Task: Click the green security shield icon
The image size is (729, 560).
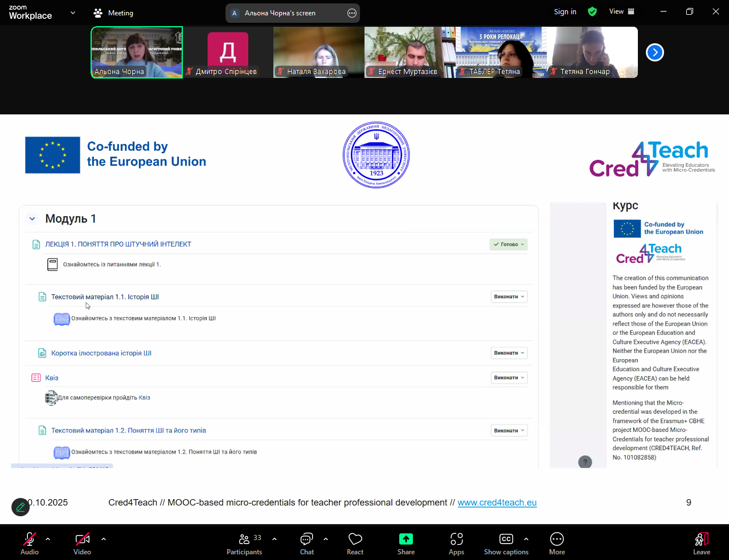Action: 592,12
